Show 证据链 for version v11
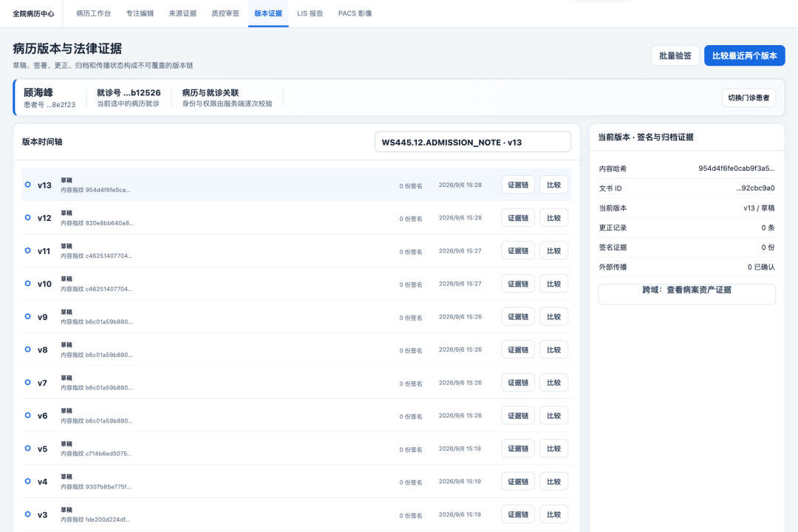798x532 pixels. tap(518, 250)
